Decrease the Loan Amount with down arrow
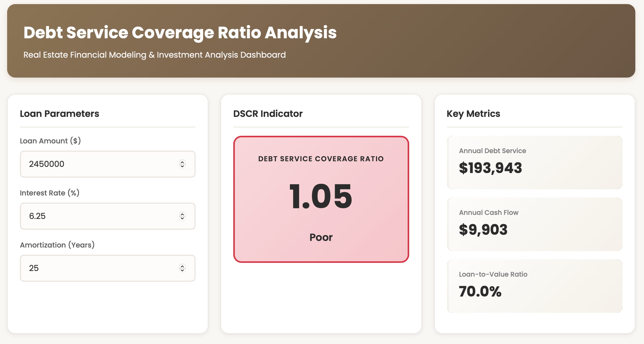This screenshot has height=344, width=644. coord(182,166)
